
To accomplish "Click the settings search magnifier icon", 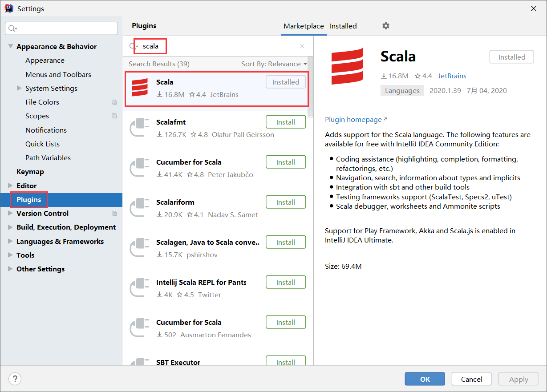I will tap(13, 28).
